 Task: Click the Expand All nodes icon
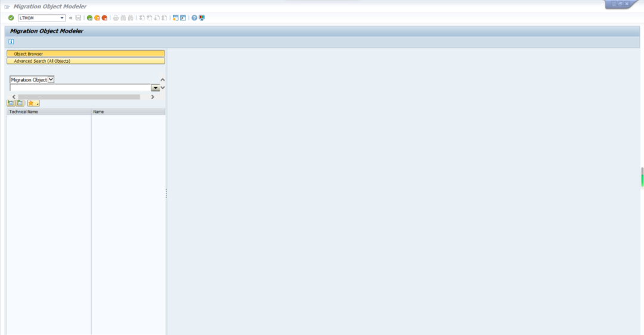click(x=11, y=103)
